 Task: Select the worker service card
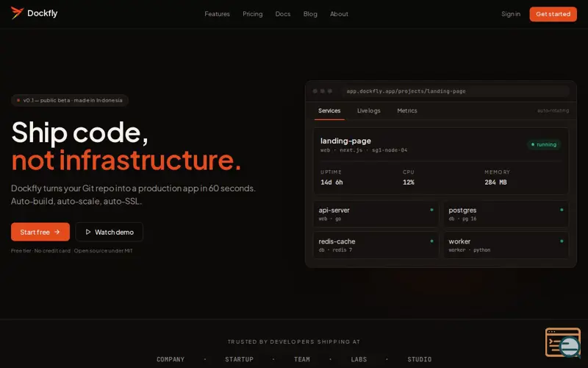point(506,245)
